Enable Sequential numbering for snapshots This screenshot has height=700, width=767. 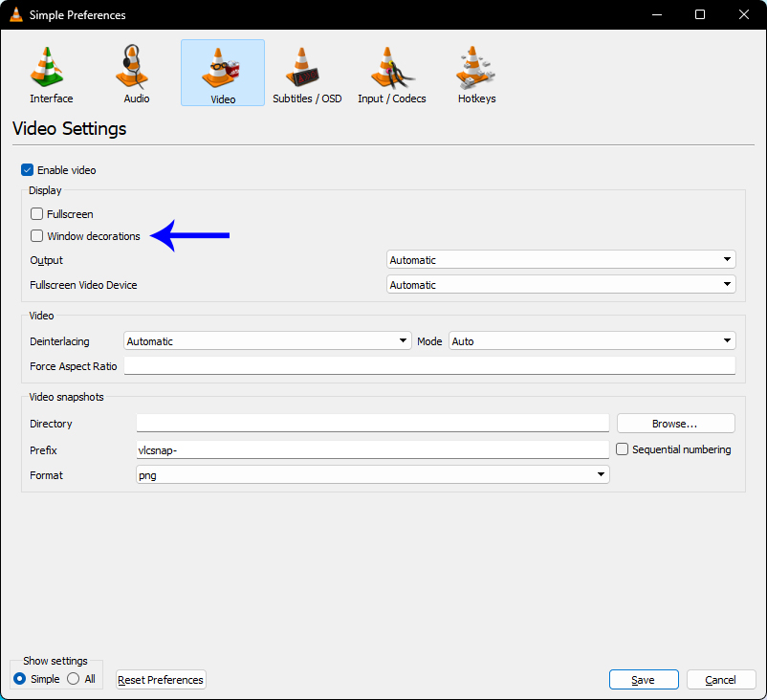coord(623,449)
